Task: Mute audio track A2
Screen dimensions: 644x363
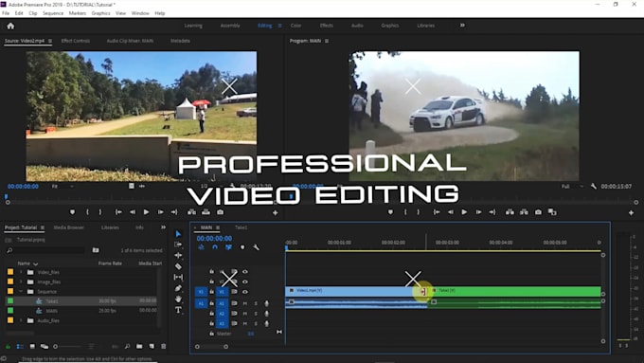Action: click(x=245, y=314)
